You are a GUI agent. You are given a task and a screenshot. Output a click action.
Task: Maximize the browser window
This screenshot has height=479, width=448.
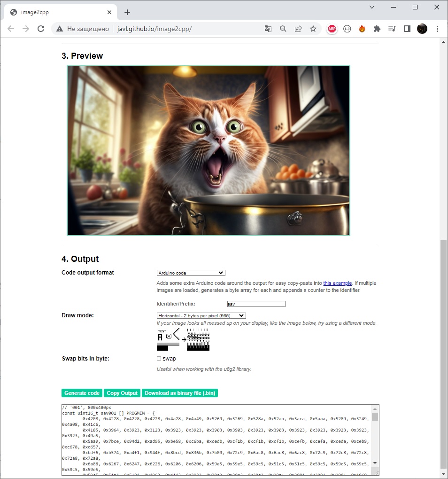(x=415, y=7)
